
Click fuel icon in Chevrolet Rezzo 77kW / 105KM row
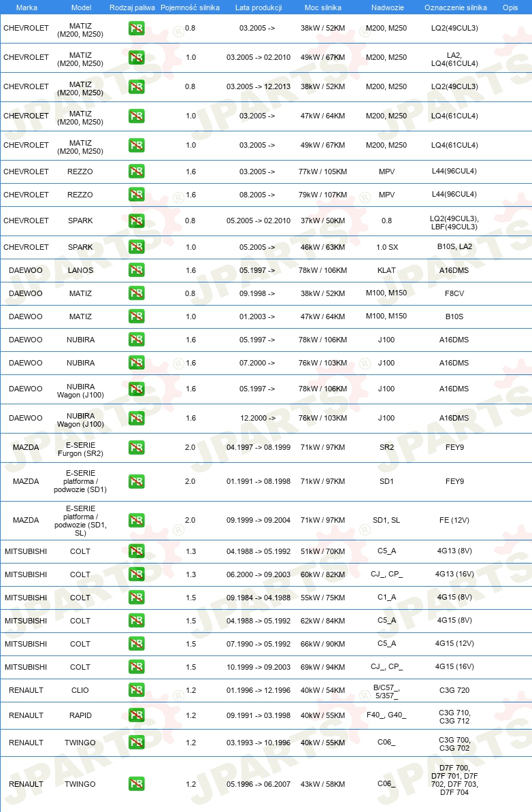(137, 172)
